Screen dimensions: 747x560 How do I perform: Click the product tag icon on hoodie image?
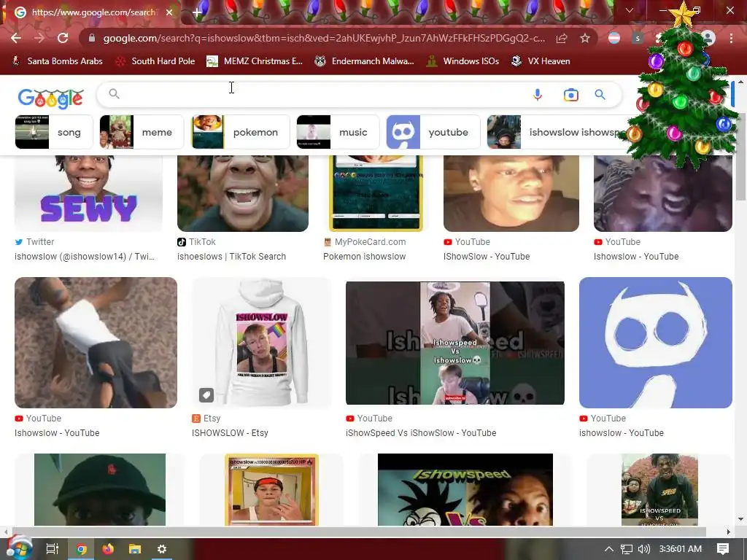coord(206,394)
